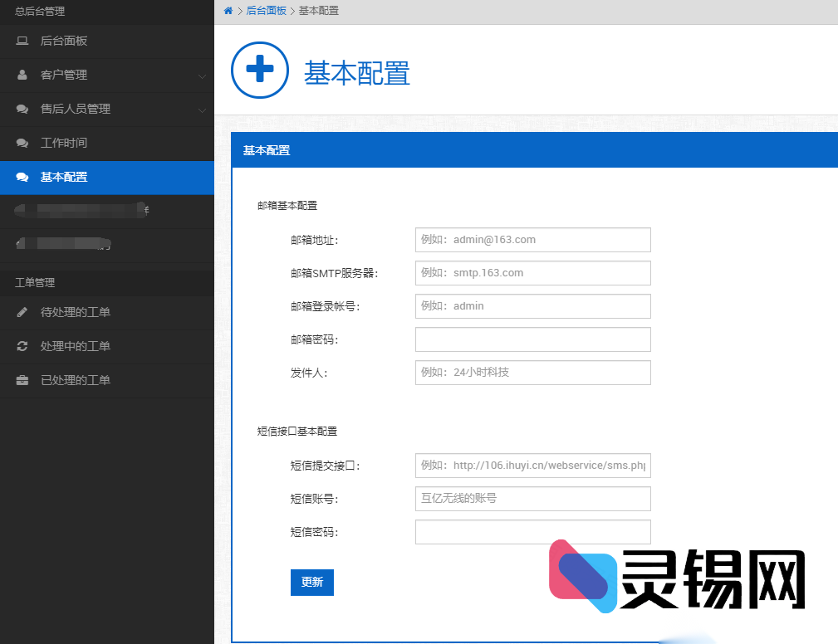This screenshot has width=838, height=644.
Task: Click the person icon beside 客户管理
Action: click(x=20, y=75)
